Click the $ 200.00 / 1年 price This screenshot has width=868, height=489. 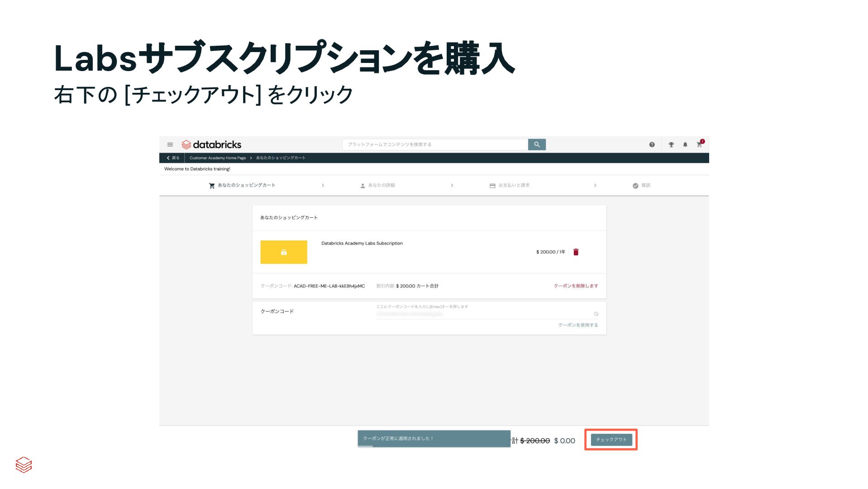pos(551,252)
